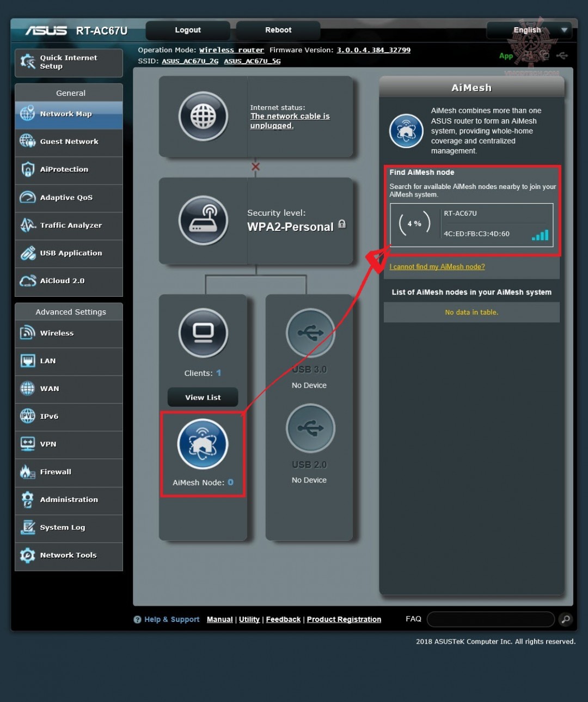Click the USB status icon in header
Screen dimensions: 588x702
[562, 56]
